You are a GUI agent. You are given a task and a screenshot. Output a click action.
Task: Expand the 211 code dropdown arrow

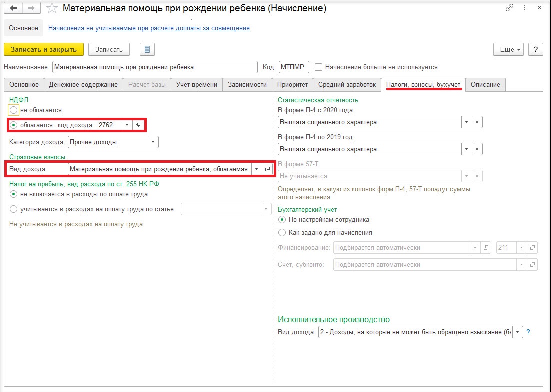521,247
